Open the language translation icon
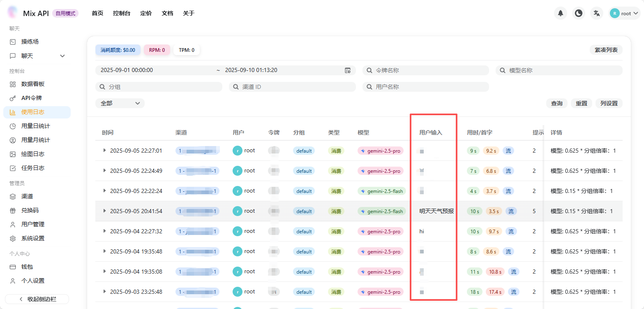The height and width of the screenshot is (309, 644). click(x=597, y=14)
